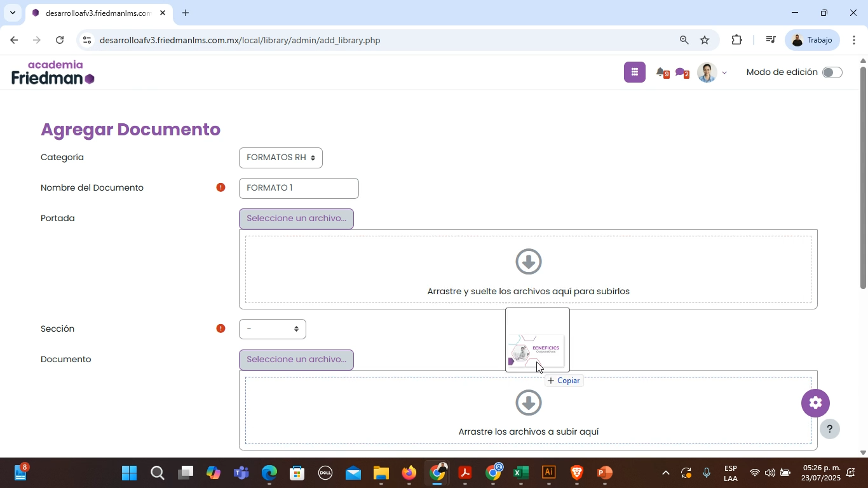Viewport: 868px width, 488px height.
Task: Click the Portada drop area arrow icon
Action: coord(528,261)
